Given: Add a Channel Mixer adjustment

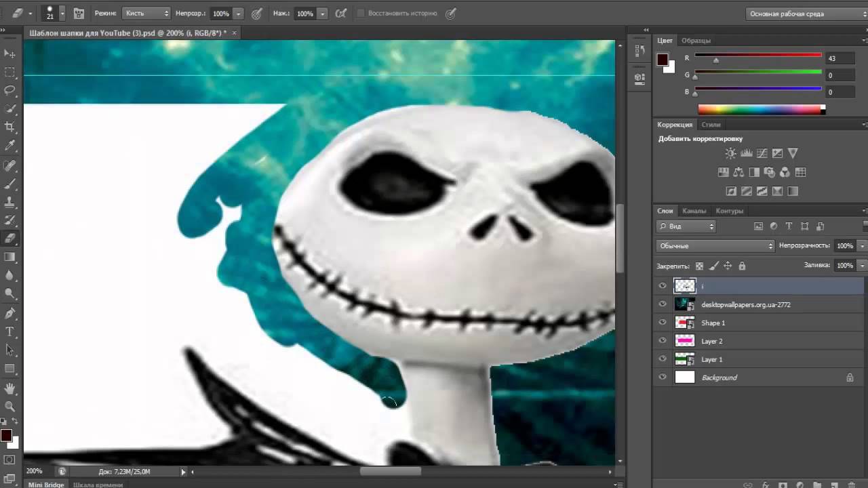Looking at the screenshot, I should [x=785, y=172].
